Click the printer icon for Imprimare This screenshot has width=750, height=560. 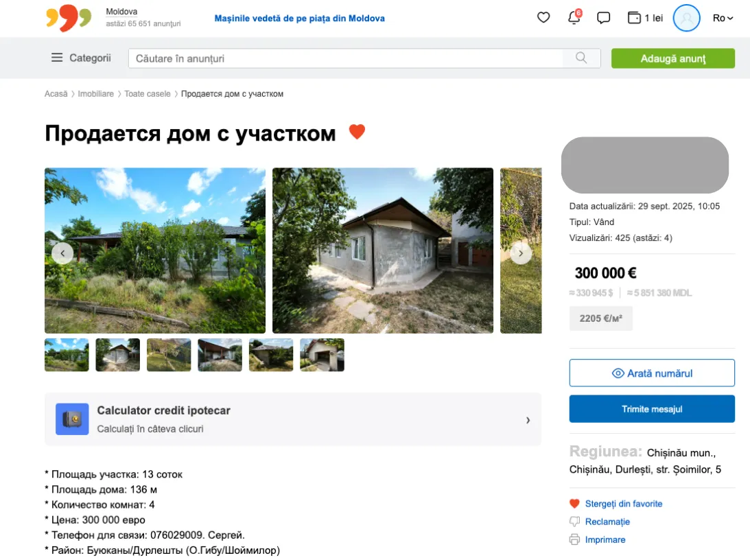coord(575,539)
